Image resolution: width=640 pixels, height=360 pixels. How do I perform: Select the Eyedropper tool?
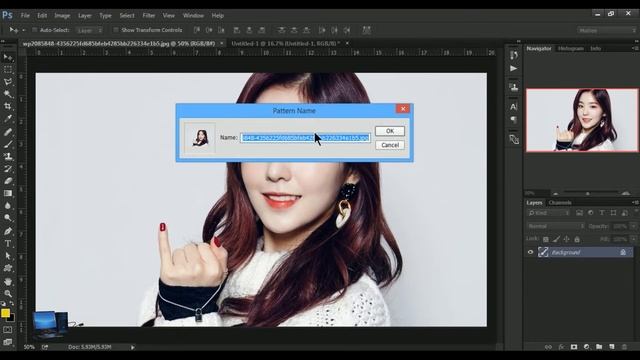(x=8, y=119)
